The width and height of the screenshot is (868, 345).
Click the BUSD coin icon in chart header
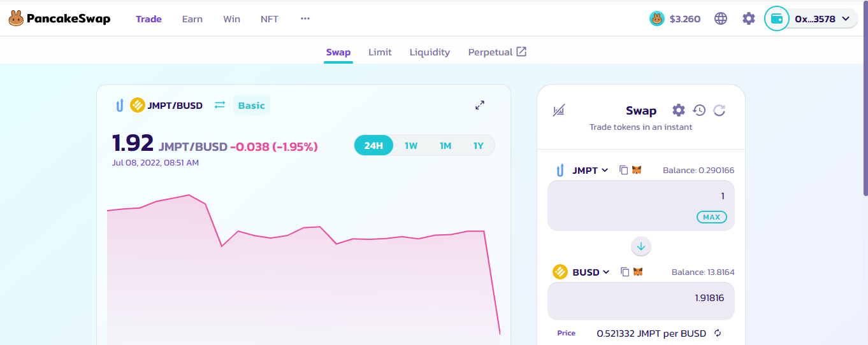click(x=138, y=105)
